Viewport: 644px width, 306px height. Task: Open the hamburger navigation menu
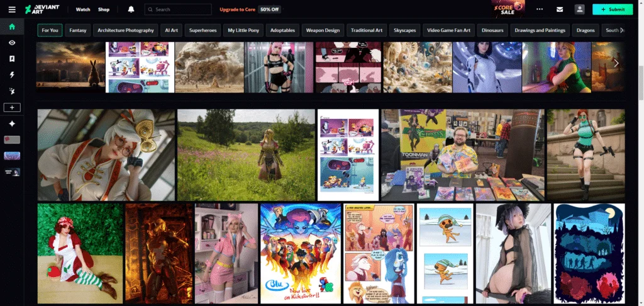(12, 9)
